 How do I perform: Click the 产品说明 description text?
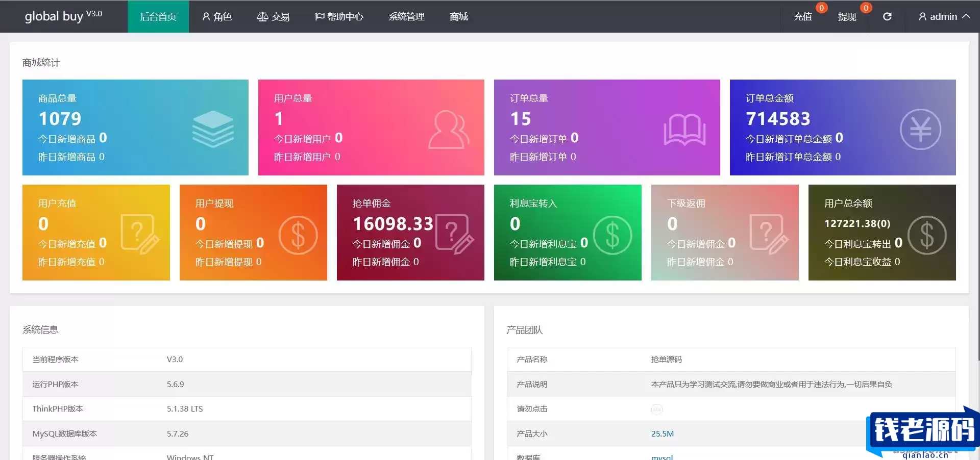click(x=771, y=384)
